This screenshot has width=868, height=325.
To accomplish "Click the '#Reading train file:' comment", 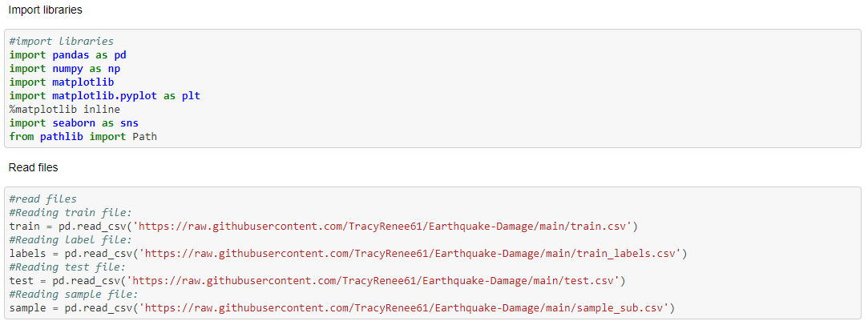I will pos(71,212).
